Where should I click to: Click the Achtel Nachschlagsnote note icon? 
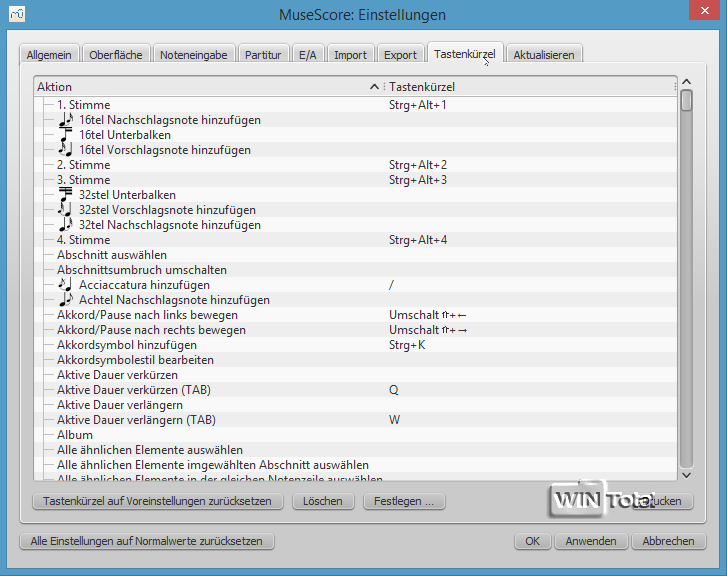[x=66, y=300]
